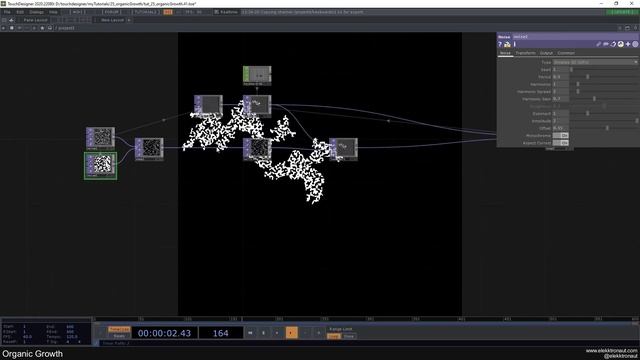This screenshot has height=360, width=640.
Task: Click the round circle icon at header end
Action: point(635,44)
